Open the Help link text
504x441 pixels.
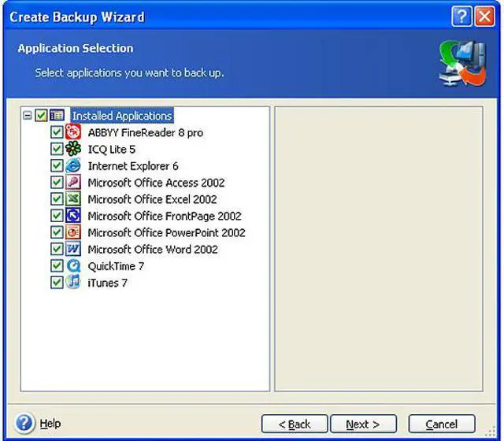(x=50, y=424)
